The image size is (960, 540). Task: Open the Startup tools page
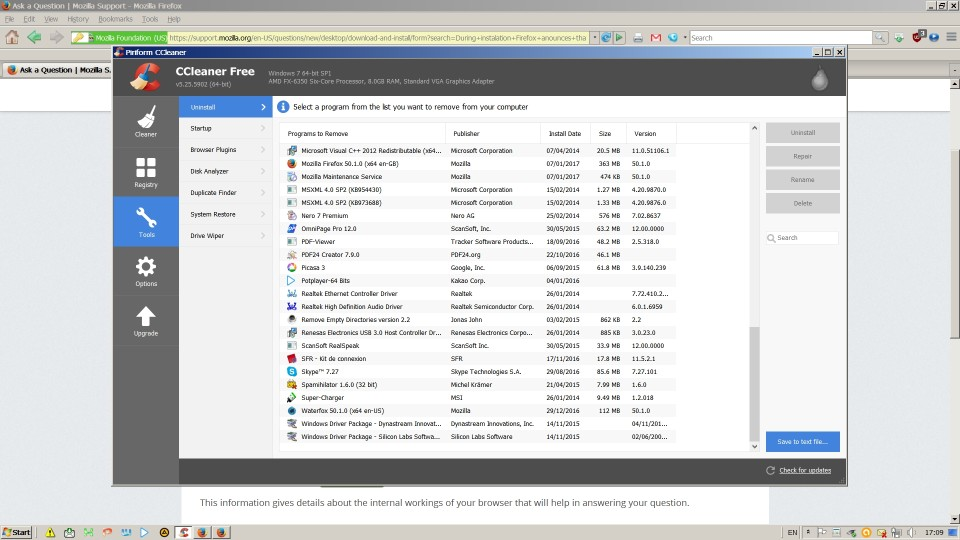coord(226,128)
